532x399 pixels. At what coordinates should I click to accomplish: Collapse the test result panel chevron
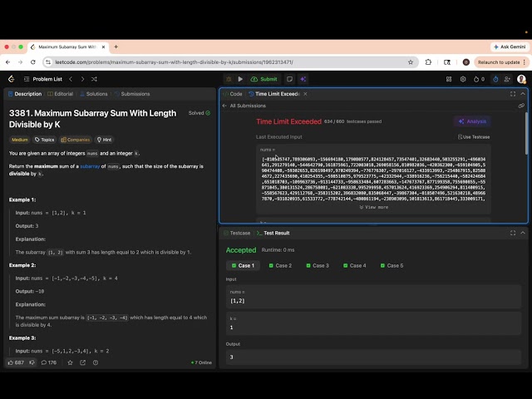(523, 233)
